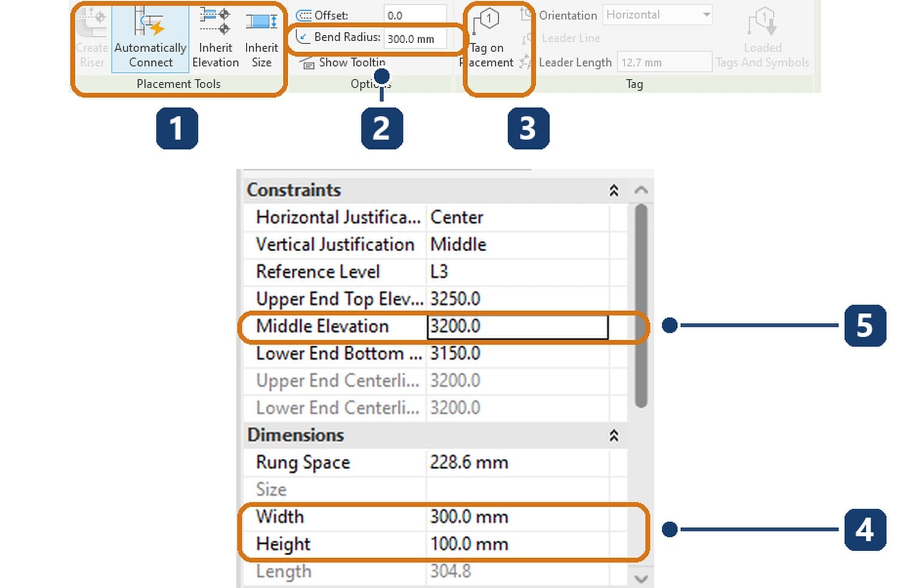Click the Create Riser tool

coord(91,37)
